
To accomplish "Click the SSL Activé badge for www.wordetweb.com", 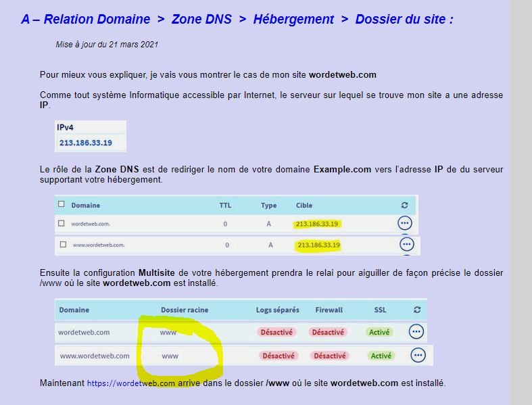I will [381, 356].
